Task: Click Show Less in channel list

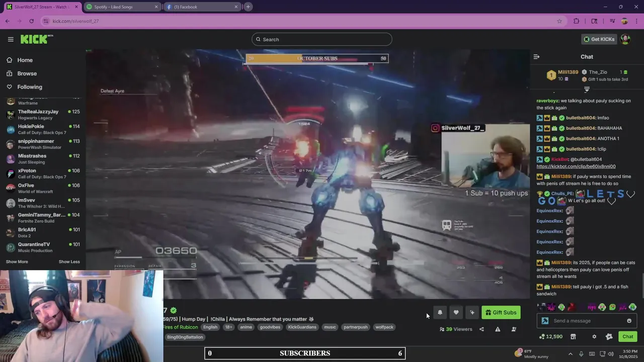Action: click(69, 261)
